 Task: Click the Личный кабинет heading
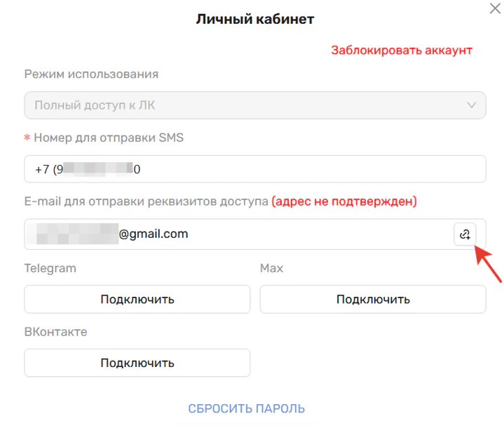point(255,19)
